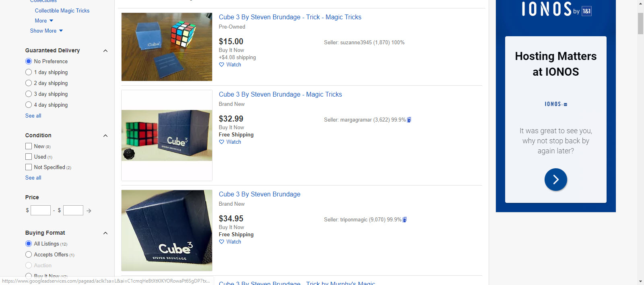Click the Watch heart icon under $15.00 listing
The height and width of the screenshot is (285, 644).
click(x=221, y=64)
